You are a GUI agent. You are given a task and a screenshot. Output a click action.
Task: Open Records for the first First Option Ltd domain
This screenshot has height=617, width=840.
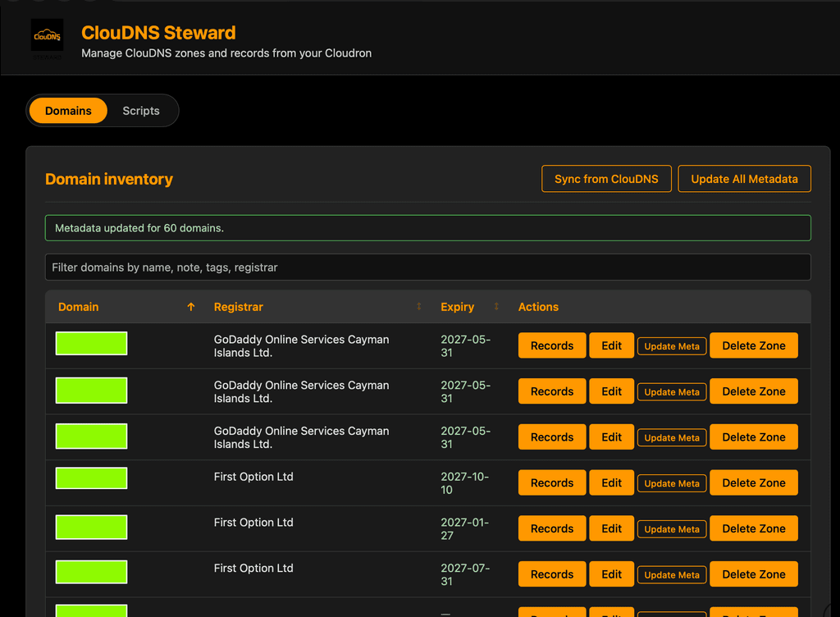pyautogui.click(x=551, y=482)
